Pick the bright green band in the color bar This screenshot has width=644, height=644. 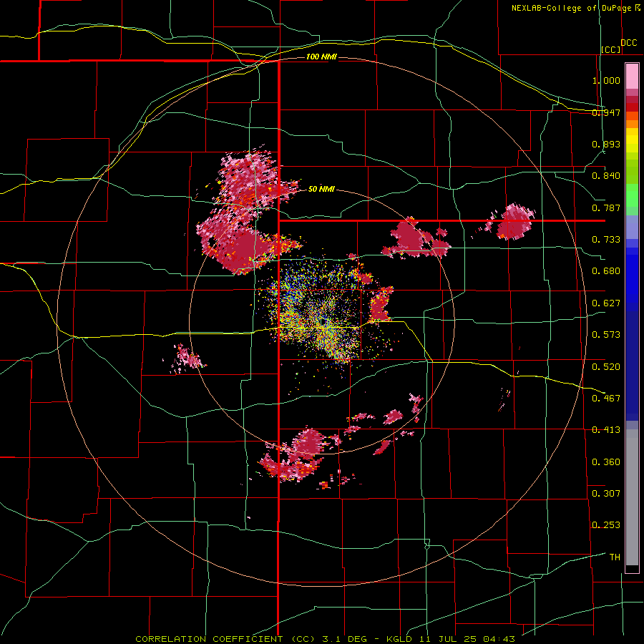[632, 195]
